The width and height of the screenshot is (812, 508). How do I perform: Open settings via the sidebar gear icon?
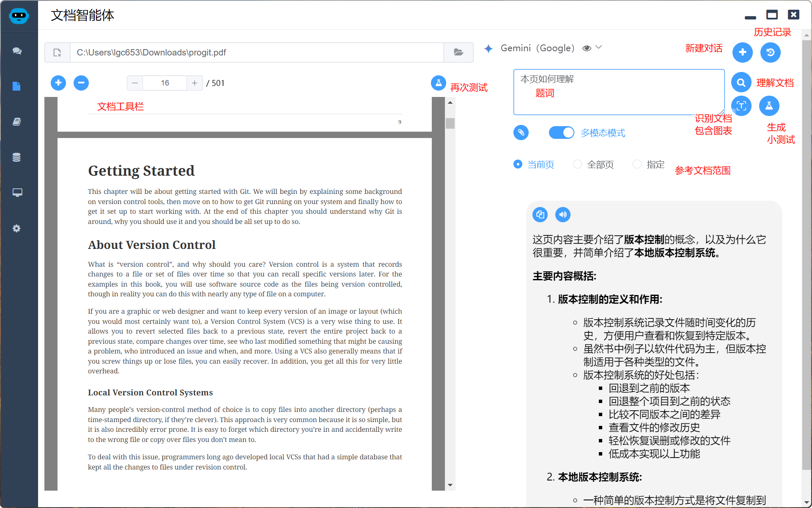[x=17, y=229]
